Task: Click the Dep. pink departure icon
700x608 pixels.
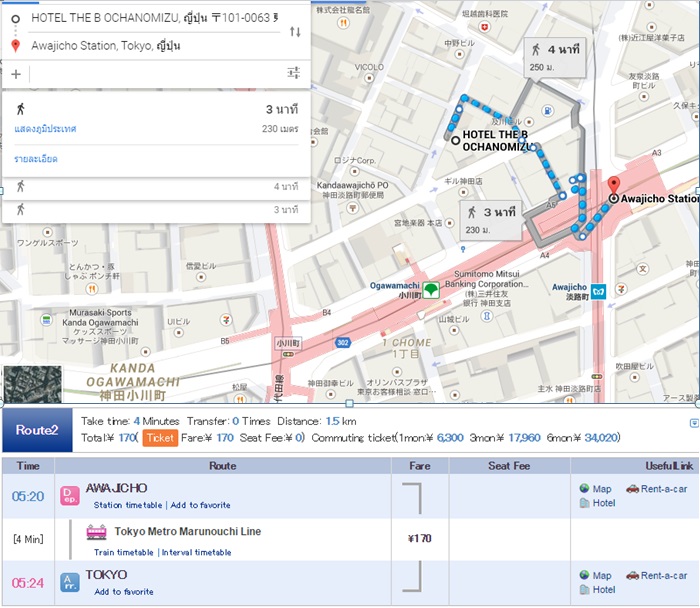Action: 70,496
